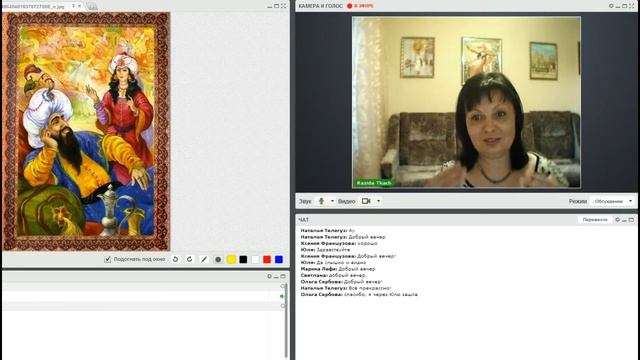Click the 'ЧАТ' panel title
This screenshot has width=640, height=360.
(303, 220)
